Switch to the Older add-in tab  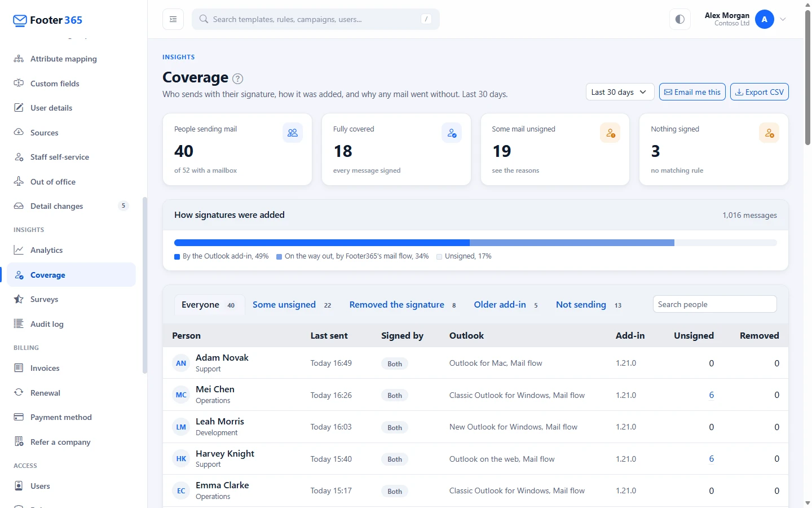click(506, 305)
